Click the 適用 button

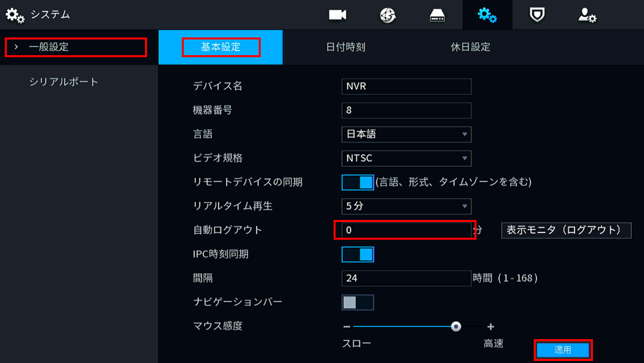(x=563, y=350)
